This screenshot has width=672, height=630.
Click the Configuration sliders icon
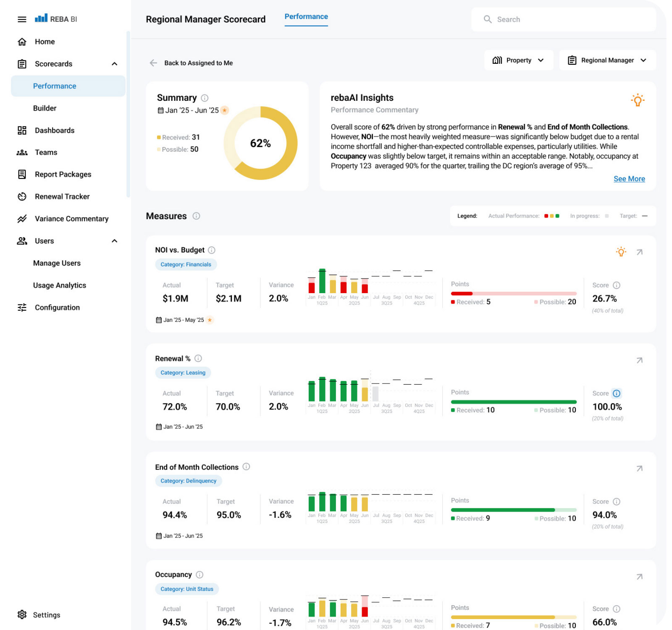[x=22, y=307]
